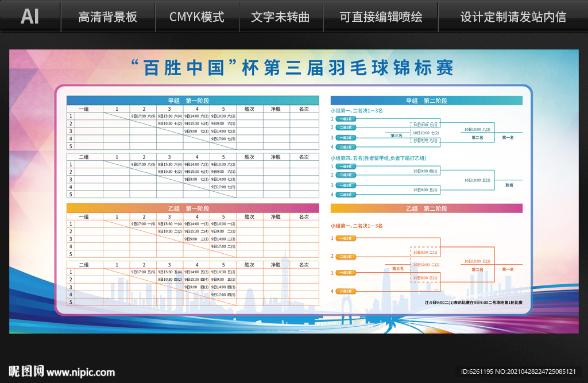This screenshot has width=588, height=383.
Task: Select the blue 甲组 第一阶段 header bar
Action: pyautogui.click(x=193, y=100)
